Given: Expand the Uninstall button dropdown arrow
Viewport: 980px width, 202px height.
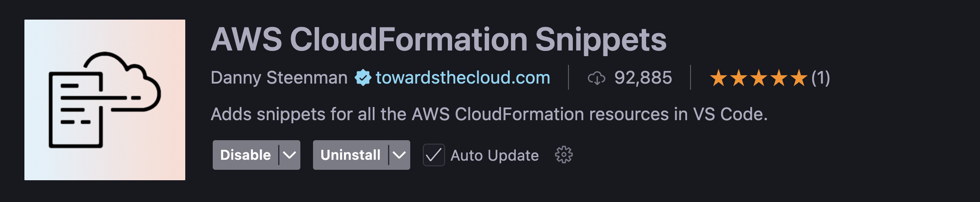Looking at the screenshot, I should point(399,155).
